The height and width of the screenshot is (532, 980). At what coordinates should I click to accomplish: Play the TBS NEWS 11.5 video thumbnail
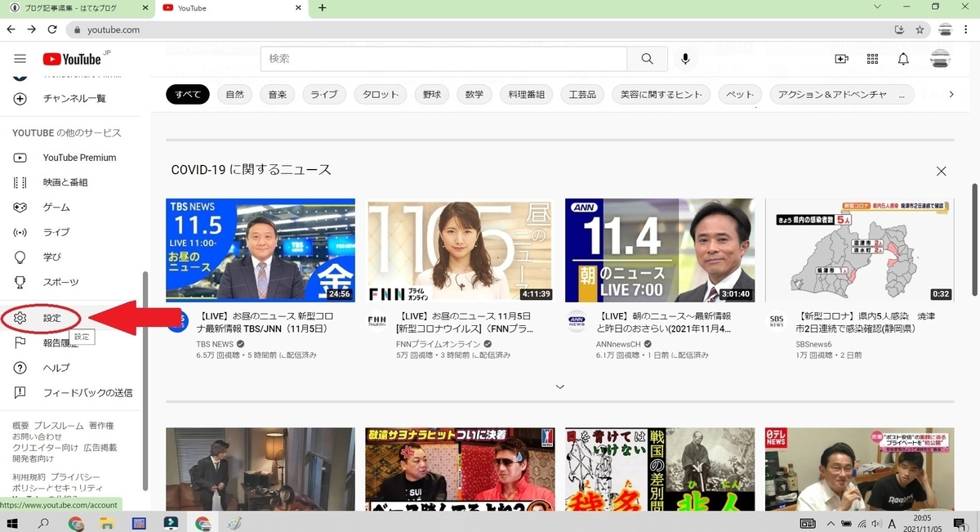(x=261, y=250)
